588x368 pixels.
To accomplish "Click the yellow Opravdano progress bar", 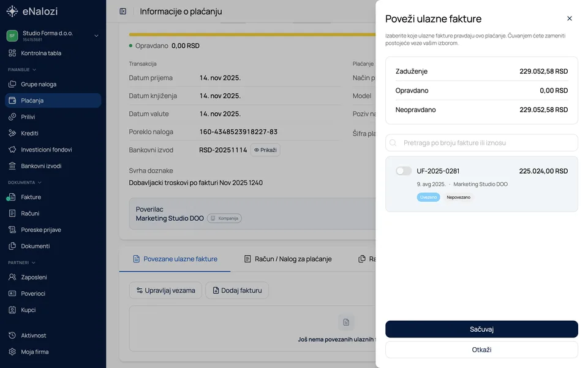I will (x=252, y=34).
